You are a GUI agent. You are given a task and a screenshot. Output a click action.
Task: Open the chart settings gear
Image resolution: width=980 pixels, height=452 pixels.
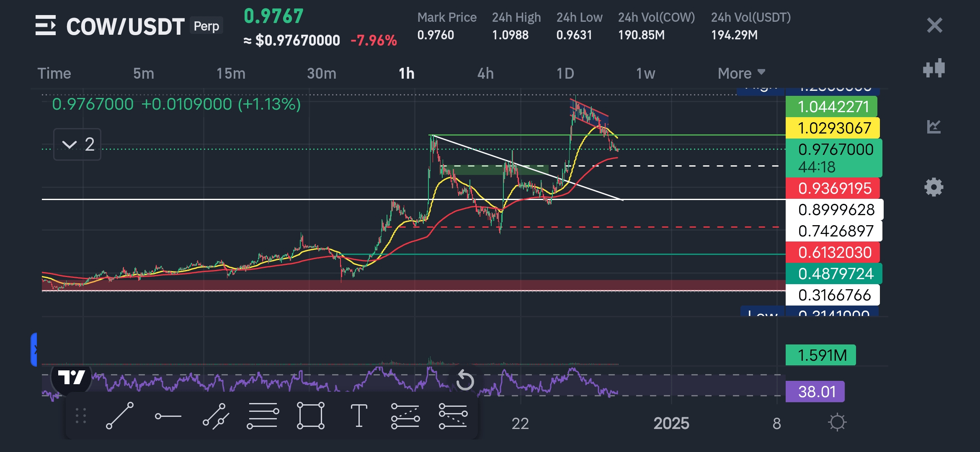(x=934, y=187)
